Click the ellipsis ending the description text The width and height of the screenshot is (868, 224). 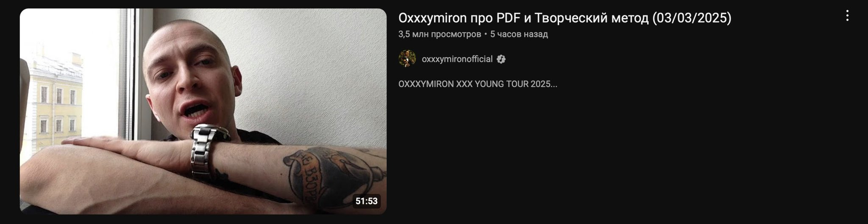click(554, 84)
